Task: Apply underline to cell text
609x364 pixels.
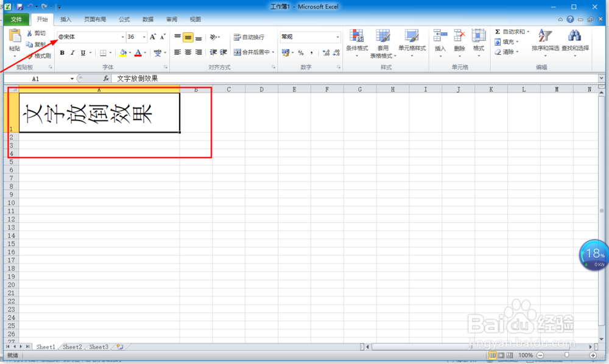Action: (83, 53)
